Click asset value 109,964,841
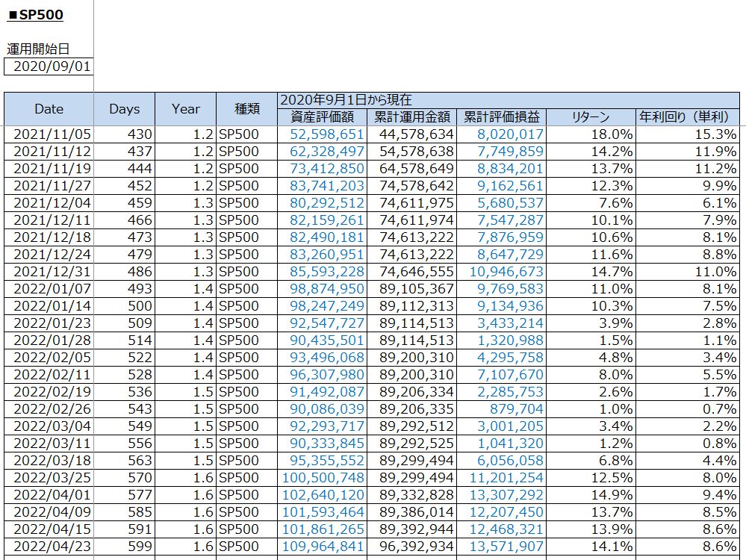 (x=323, y=546)
